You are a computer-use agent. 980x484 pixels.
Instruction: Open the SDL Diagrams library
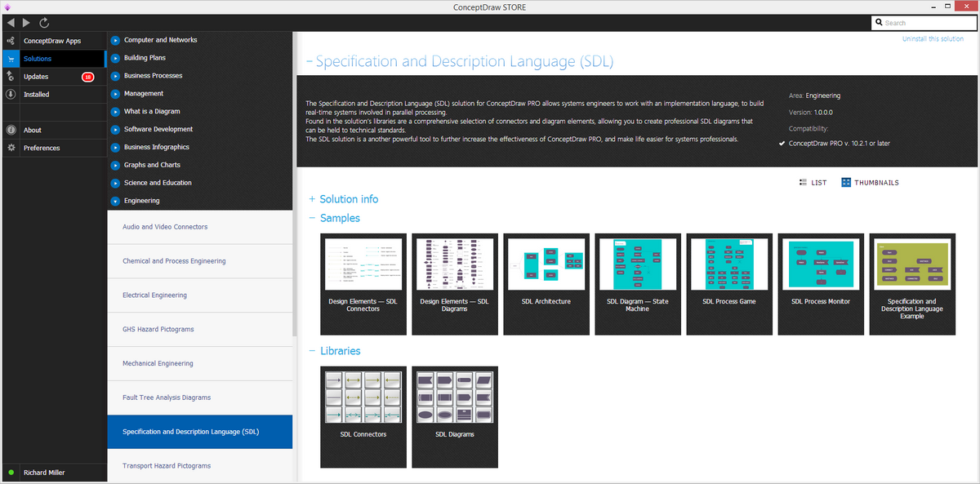click(x=455, y=417)
